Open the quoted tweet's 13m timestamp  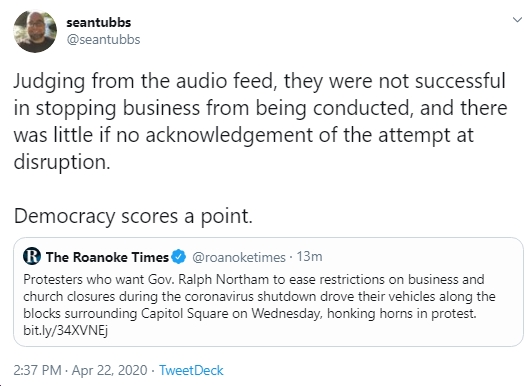coord(310,257)
